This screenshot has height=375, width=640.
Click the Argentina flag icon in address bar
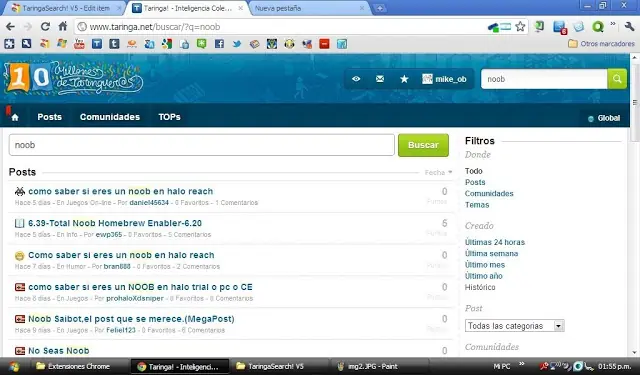pos(506,27)
